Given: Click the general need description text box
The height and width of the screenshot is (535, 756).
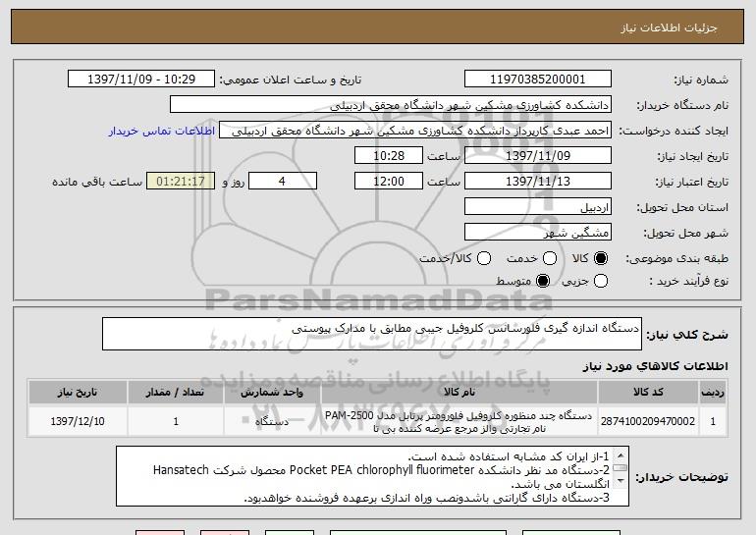Looking at the screenshot, I should click(372, 334).
